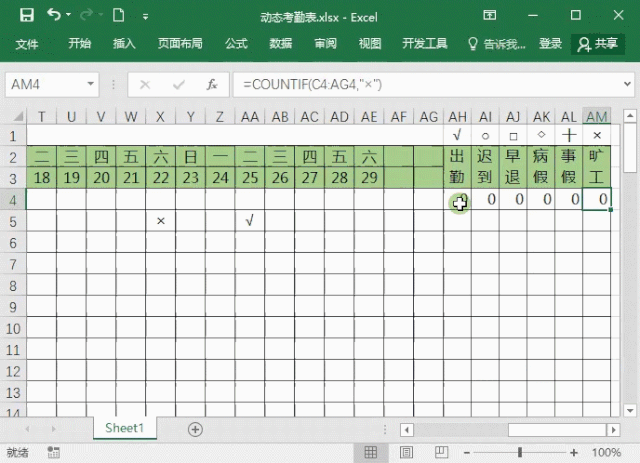Select the Sheet1 tab
The height and width of the screenshot is (463, 640).
[x=124, y=428]
